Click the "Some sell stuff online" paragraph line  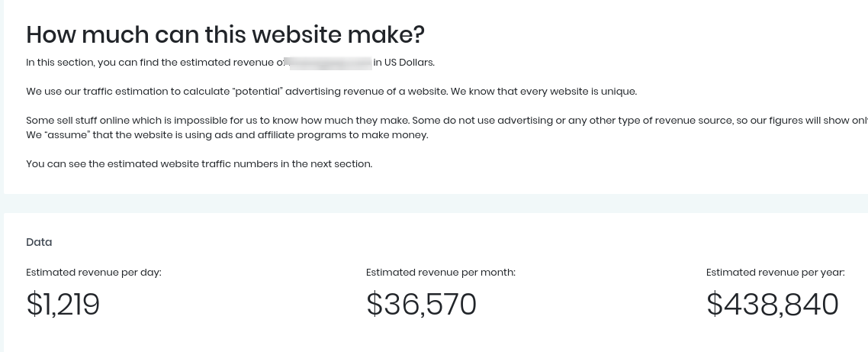(x=447, y=121)
